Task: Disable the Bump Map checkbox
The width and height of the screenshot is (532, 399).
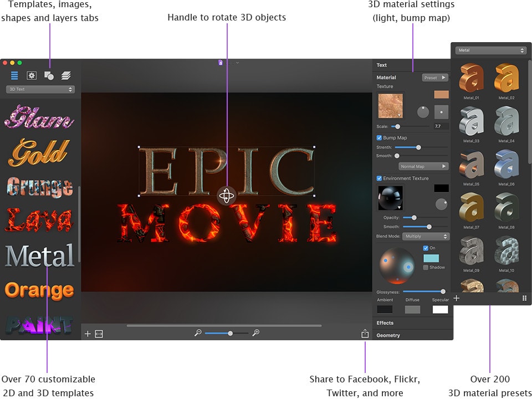Action: coord(379,138)
